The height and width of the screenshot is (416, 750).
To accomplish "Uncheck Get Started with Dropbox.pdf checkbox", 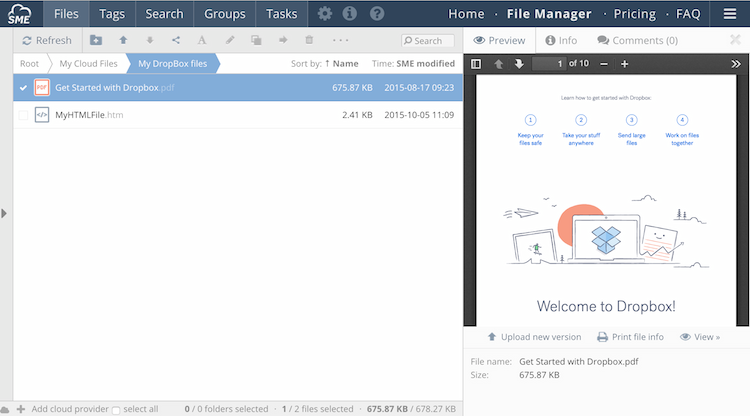I will click(23, 87).
